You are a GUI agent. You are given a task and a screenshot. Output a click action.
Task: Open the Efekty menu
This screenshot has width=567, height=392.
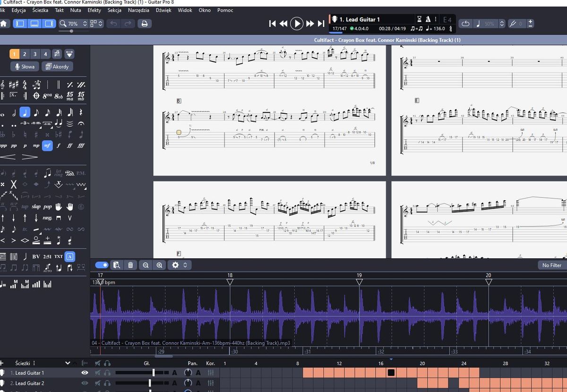pyautogui.click(x=94, y=10)
